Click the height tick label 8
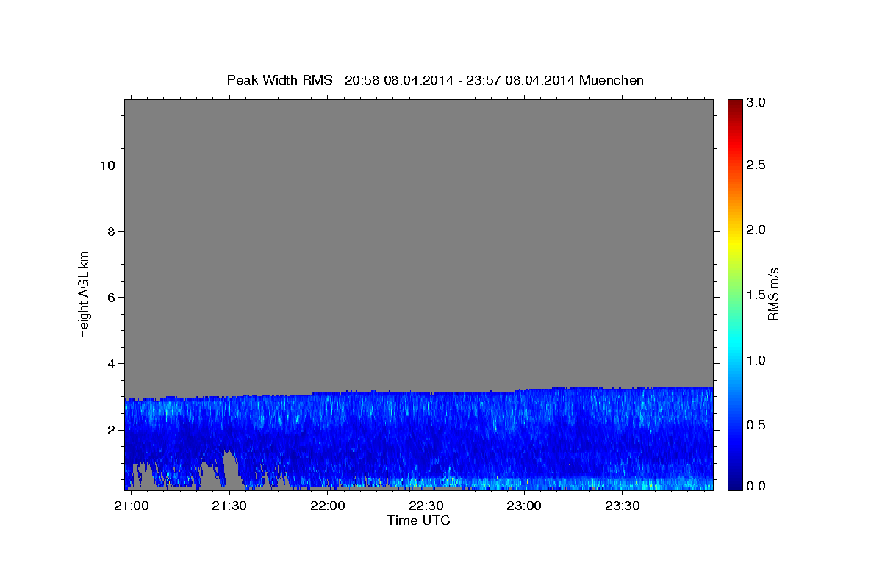The image size is (882, 588). point(112,232)
